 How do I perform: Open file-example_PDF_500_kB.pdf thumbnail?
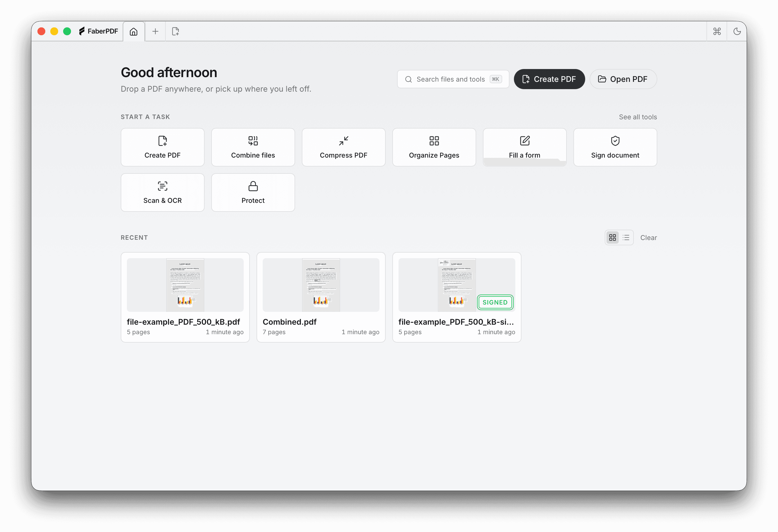click(x=185, y=285)
